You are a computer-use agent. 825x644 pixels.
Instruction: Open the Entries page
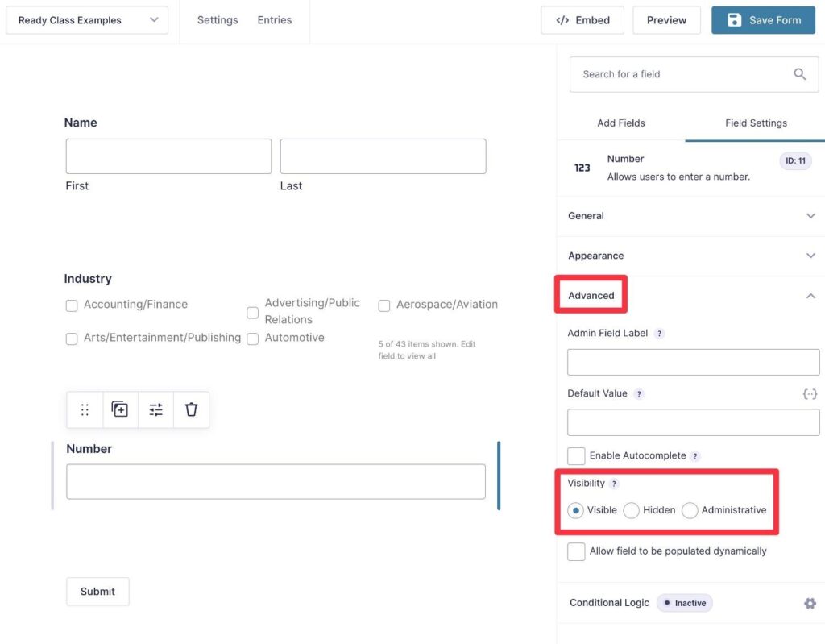pyautogui.click(x=275, y=19)
